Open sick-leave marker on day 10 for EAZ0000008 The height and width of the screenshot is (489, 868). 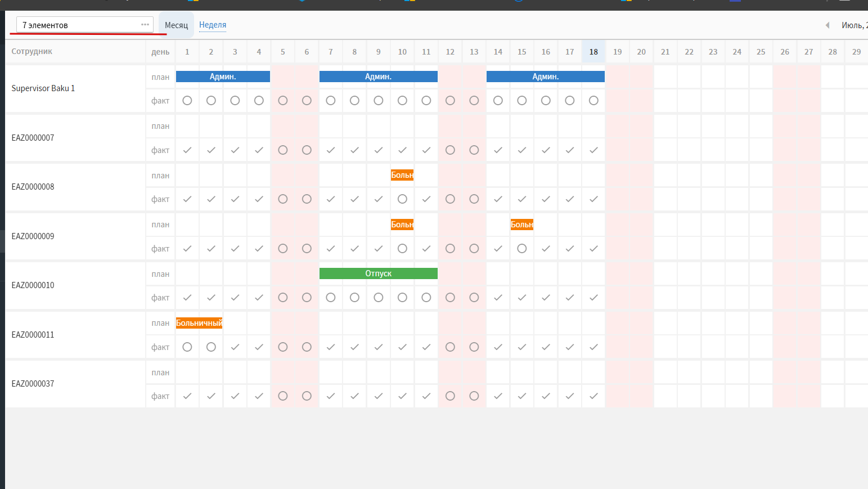(402, 175)
